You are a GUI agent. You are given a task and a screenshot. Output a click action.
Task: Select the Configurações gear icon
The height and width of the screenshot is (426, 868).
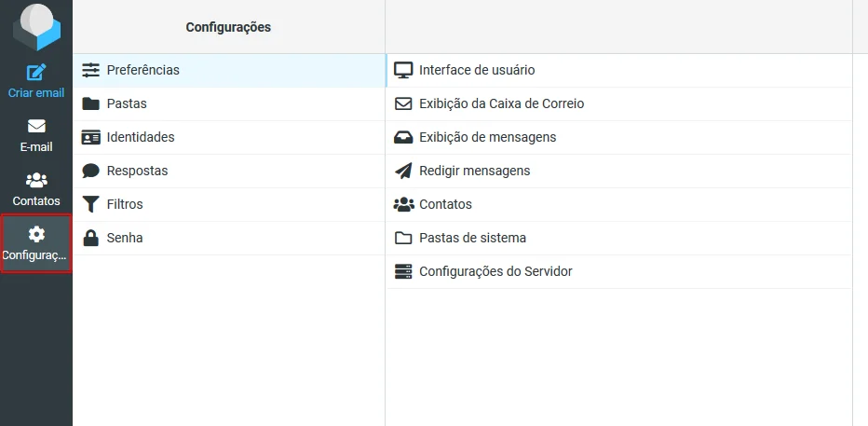[36, 234]
